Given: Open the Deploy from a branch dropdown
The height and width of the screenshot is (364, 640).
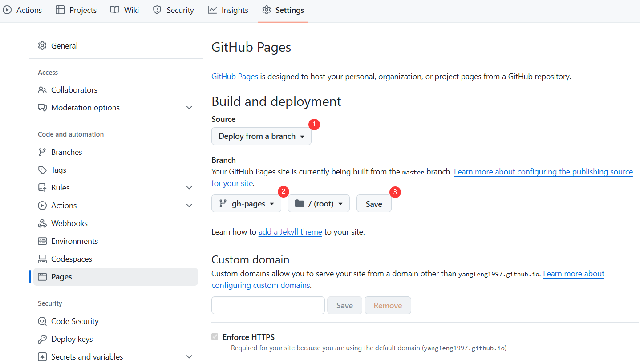Looking at the screenshot, I should pos(261,136).
